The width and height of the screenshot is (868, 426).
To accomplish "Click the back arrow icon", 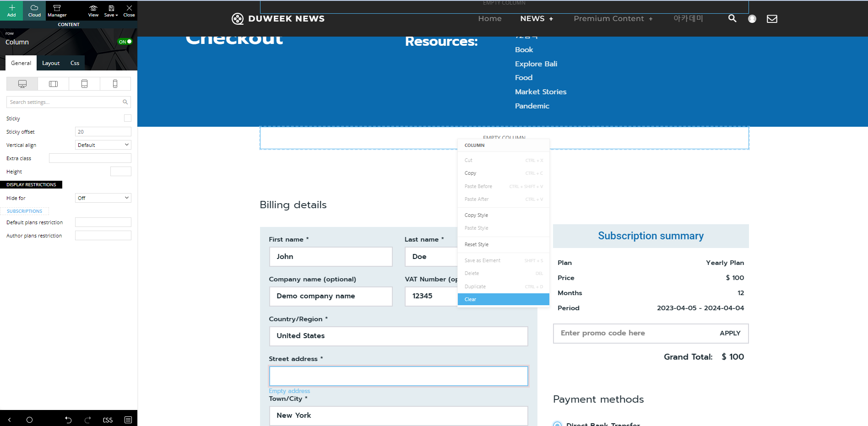I will pos(10,420).
